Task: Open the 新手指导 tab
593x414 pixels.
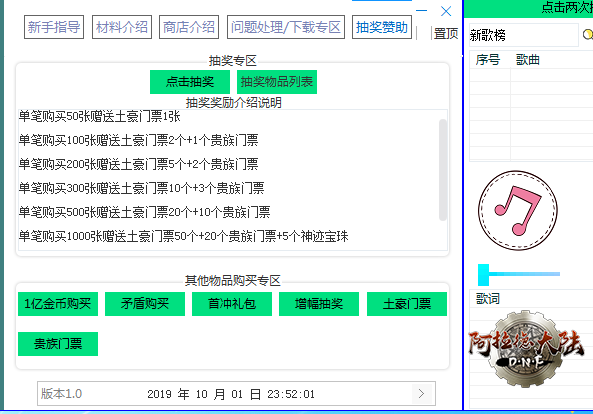Action: [54, 27]
